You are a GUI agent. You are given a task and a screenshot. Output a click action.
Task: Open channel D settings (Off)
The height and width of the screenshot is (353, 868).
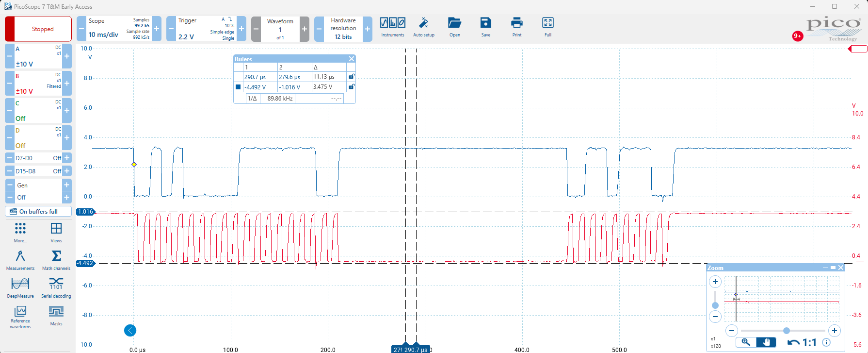coord(38,137)
